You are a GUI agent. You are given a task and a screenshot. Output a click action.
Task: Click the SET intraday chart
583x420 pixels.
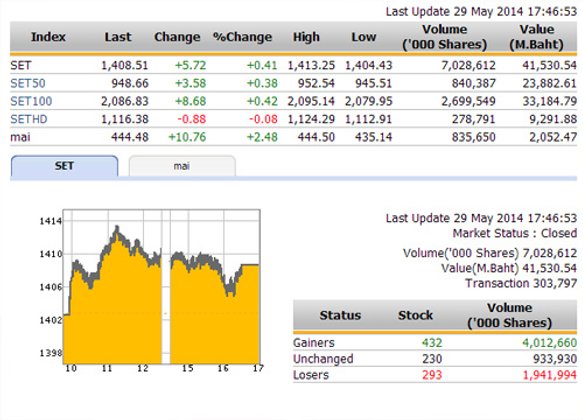tap(161, 287)
